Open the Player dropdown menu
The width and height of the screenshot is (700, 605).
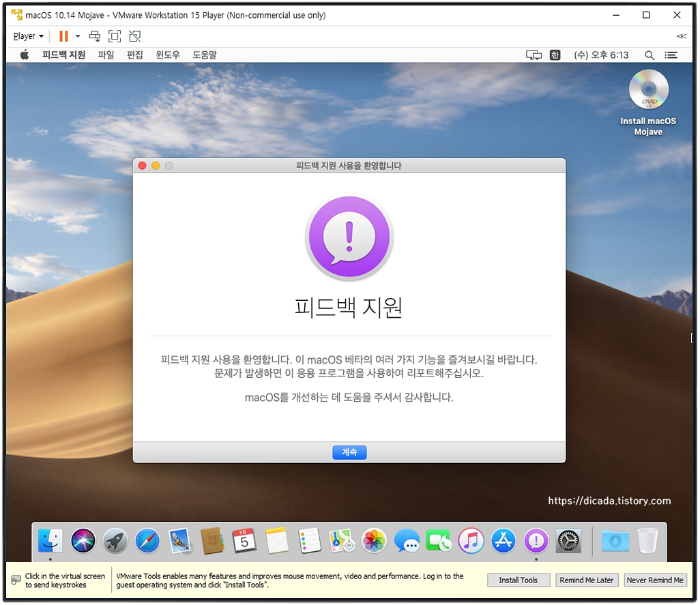(28, 36)
